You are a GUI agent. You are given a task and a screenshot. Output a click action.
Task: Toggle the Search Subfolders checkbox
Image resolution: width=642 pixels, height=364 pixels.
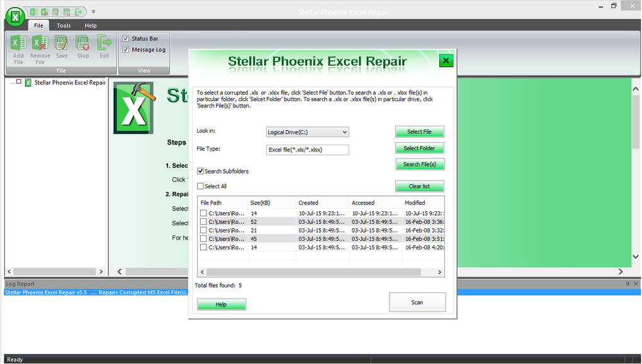tap(200, 170)
